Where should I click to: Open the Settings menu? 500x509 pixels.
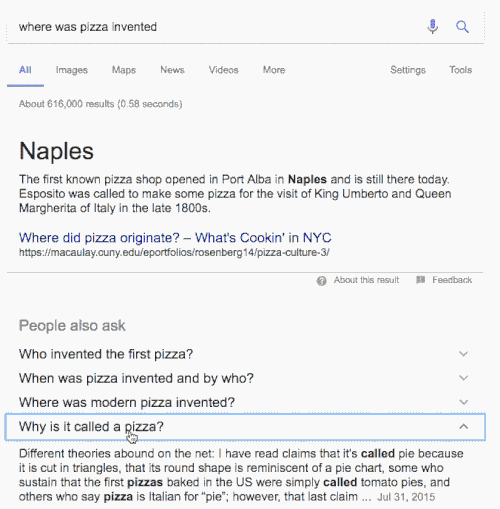tap(408, 70)
